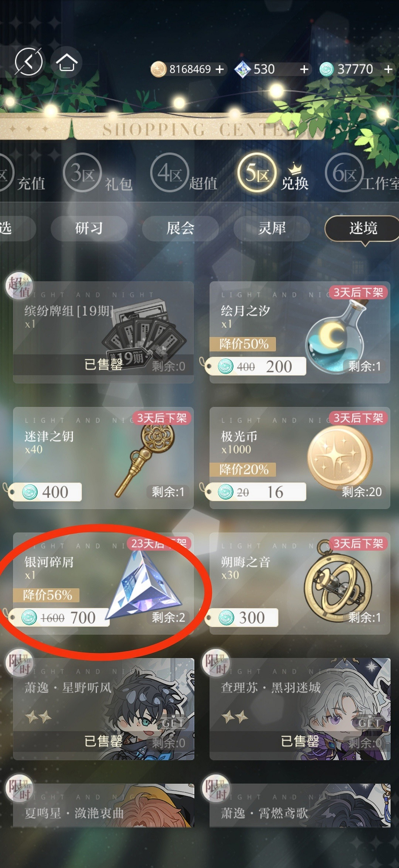Add teal tokens with plus beside 37770
Image resolution: width=399 pixels, height=868 pixels.
[x=388, y=69]
